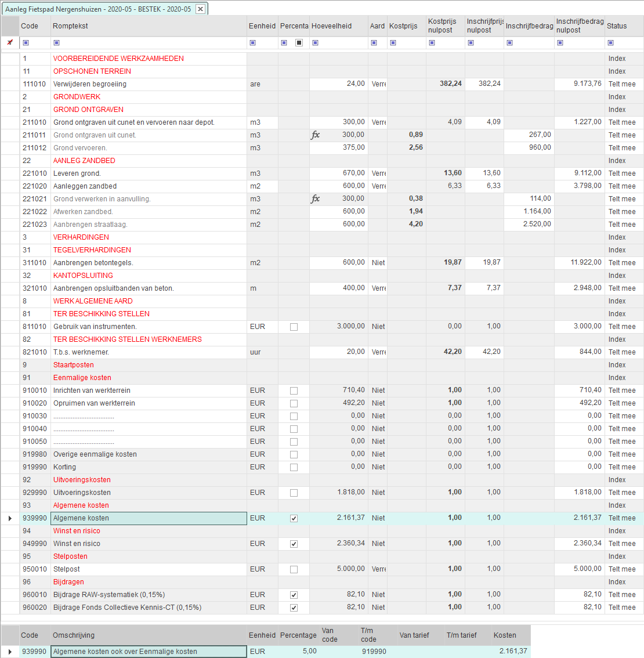The width and height of the screenshot is (644, 658).
Task: Click the row arrow in the bottom detail grid
Action: pyautogui.click(x=10, y=652)
